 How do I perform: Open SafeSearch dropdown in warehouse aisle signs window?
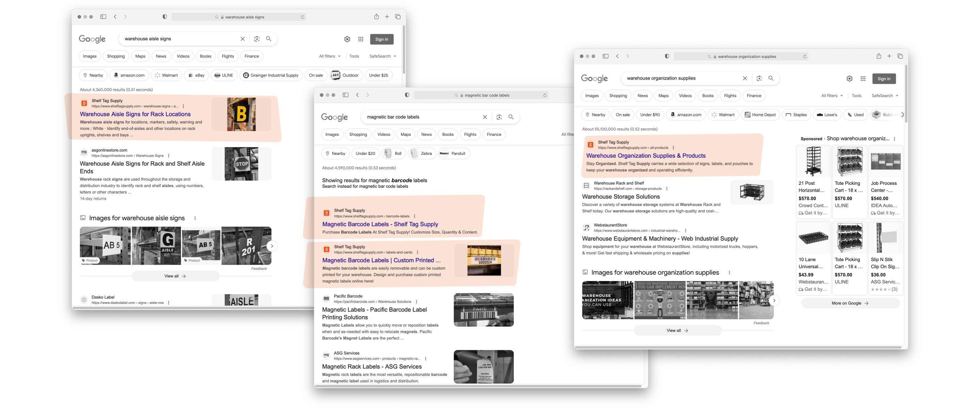(x=382, y=56)
